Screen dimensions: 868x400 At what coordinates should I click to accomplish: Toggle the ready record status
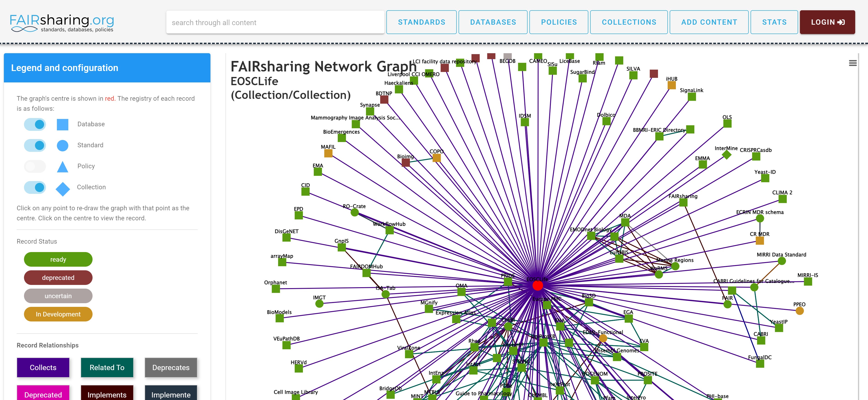(x=58, y=259)
